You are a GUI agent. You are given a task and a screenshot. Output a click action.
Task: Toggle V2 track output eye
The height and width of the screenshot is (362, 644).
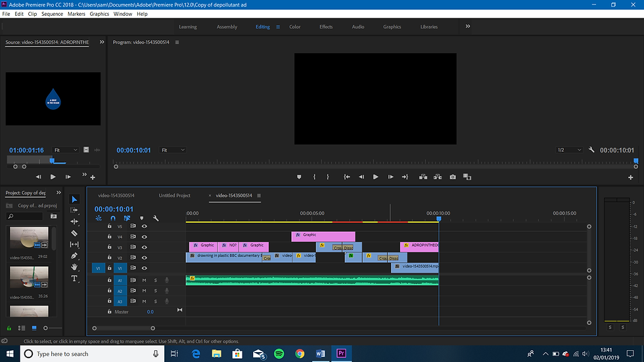(x=144, y=258)
